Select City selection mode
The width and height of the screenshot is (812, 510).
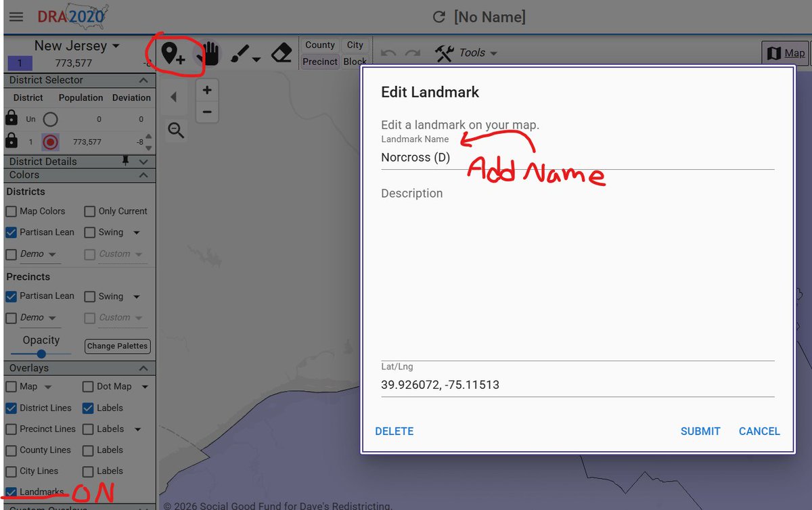tap(355, 45)
